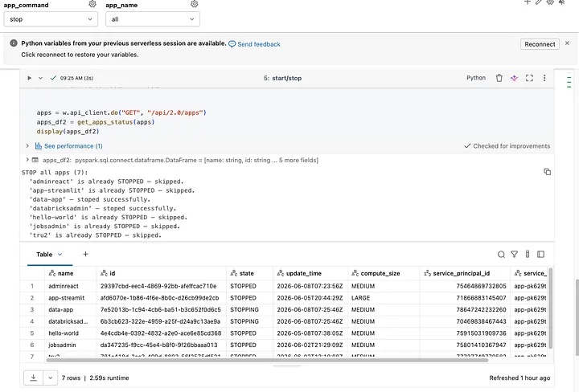The image size is (579, 392).
Task: Copy the cell output text
Action: pyautogui.click(x=548, y=172)
